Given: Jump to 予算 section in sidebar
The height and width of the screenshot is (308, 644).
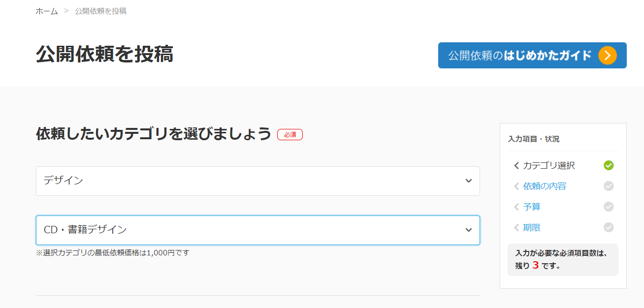Looking at the screenshot, I should [x=532, y=207].
